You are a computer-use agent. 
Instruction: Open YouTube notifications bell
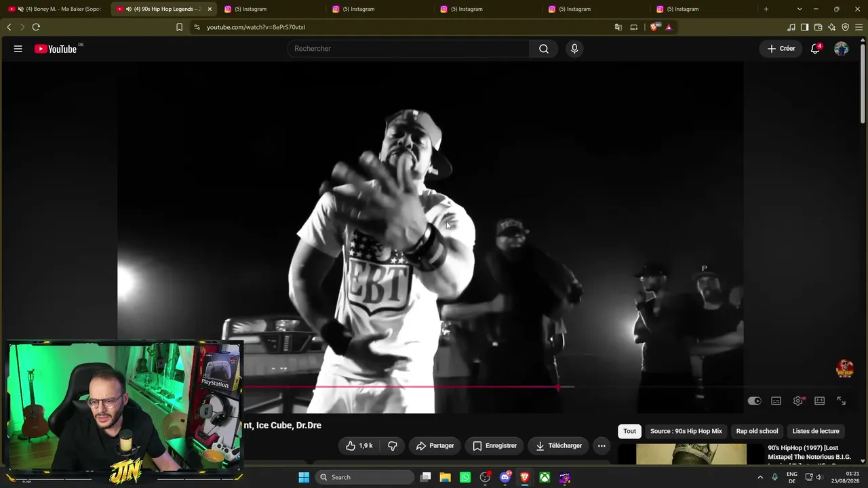pos(816,49)
